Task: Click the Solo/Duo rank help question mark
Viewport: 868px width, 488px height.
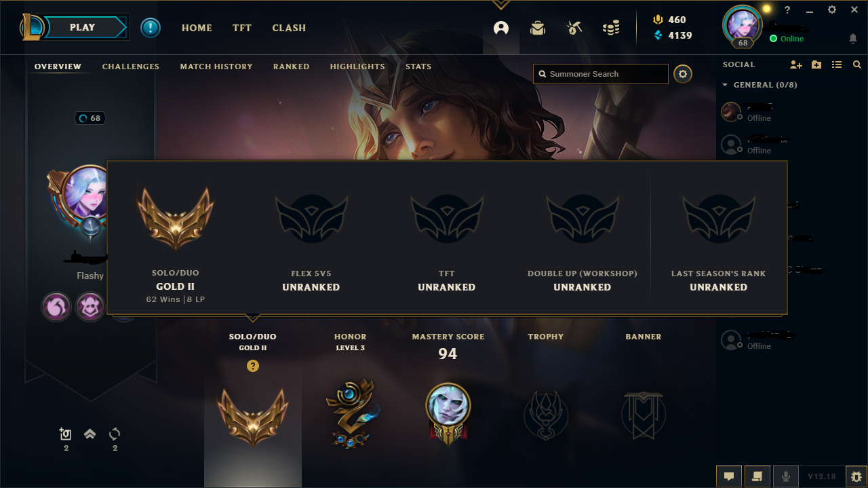Action: click(x=253, y=366)
